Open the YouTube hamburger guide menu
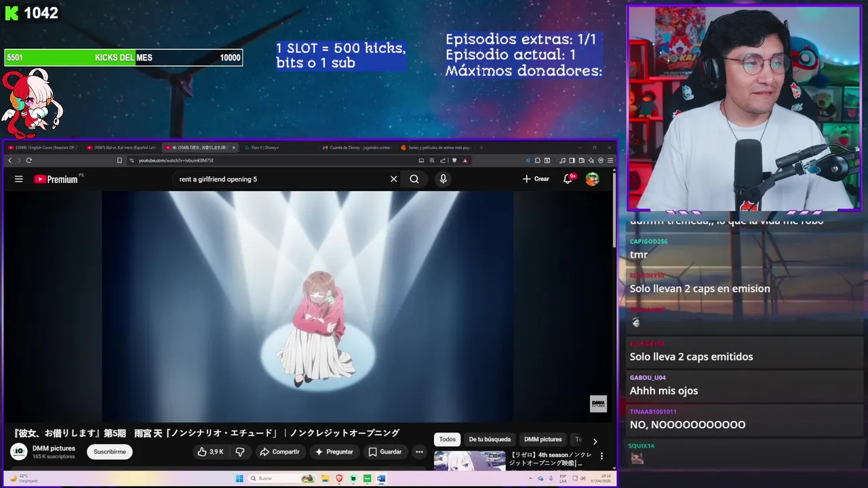 [19, 179]
